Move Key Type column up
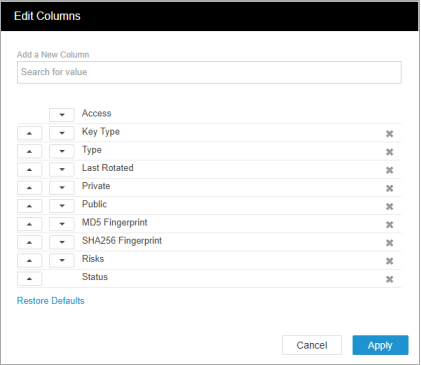 point(29,133)
